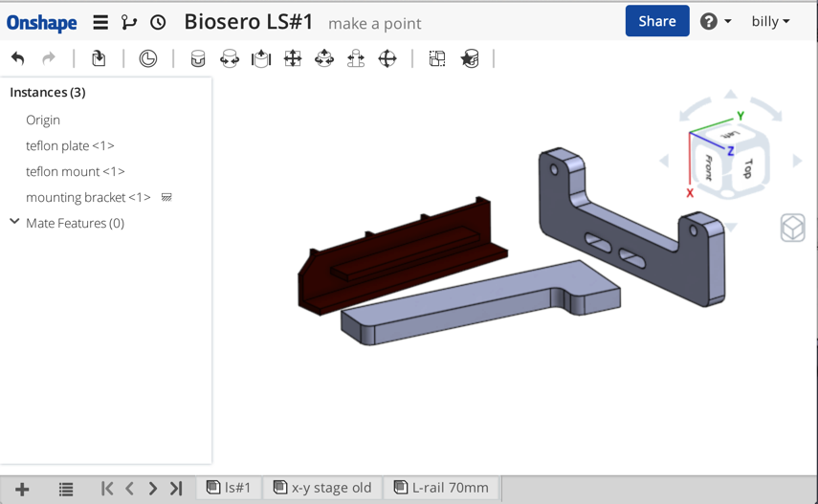Select mounting bracket <1> instance
The width and height of the screenshot is (818, 504).
coord(88,197)
